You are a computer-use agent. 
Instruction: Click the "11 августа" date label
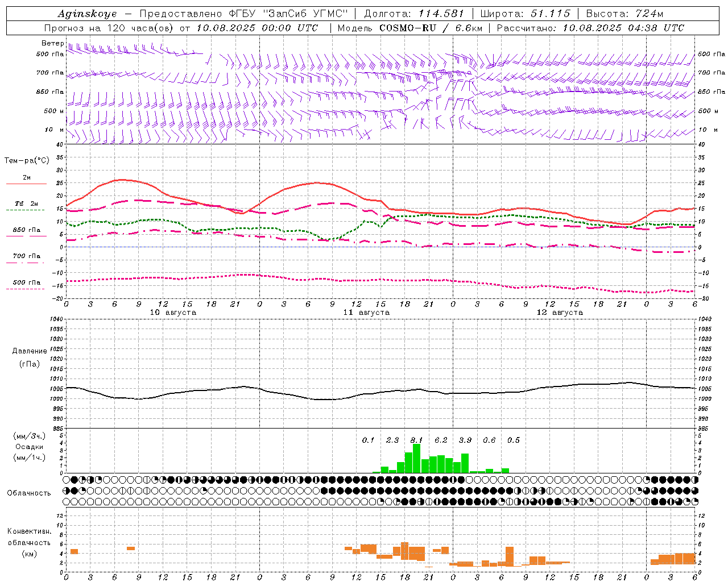(x=366, y=313)
